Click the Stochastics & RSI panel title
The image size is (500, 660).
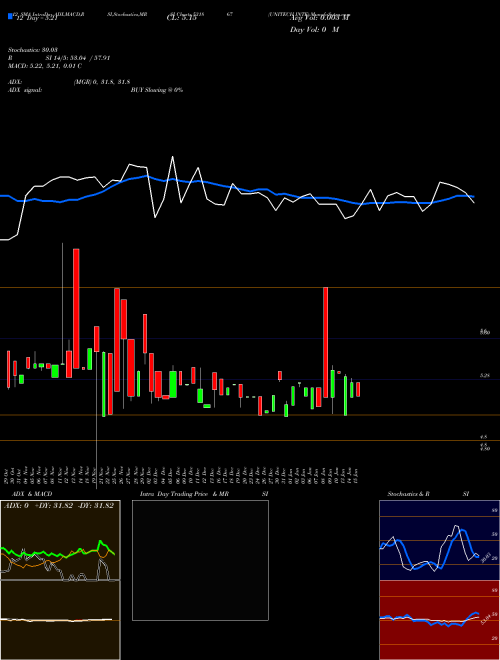(428, 494)
